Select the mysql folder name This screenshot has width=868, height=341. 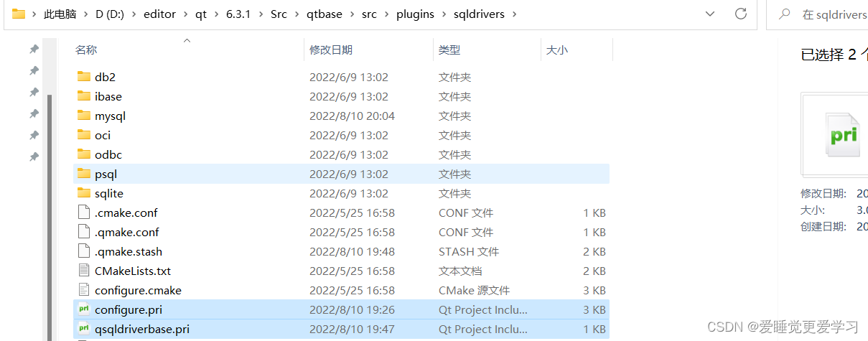coord(111,116)
